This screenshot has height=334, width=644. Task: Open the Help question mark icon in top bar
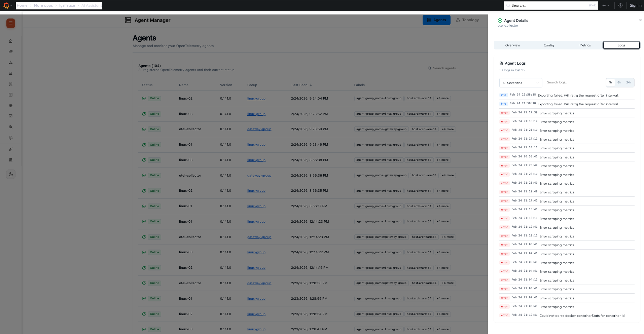pos(620,5)
